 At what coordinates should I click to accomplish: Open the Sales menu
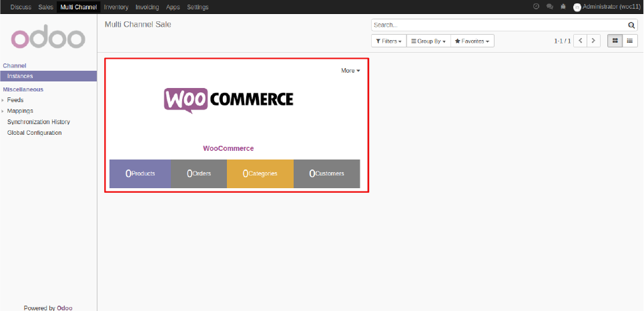pos(45,7)
